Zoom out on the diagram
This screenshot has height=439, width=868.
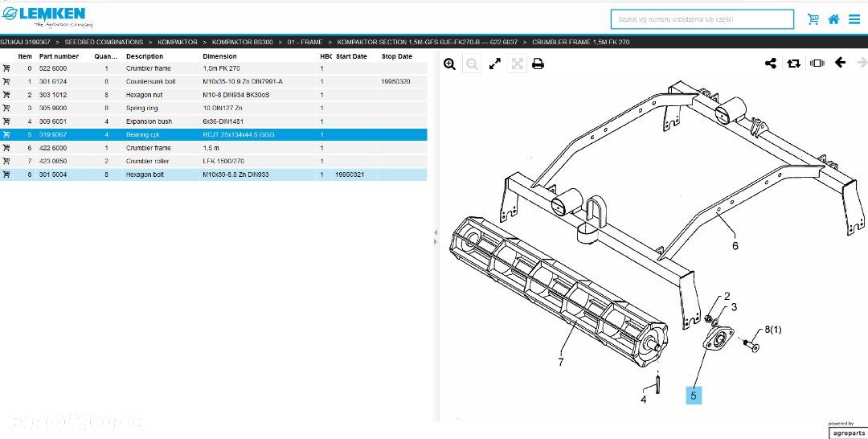[x=472, y=64]
